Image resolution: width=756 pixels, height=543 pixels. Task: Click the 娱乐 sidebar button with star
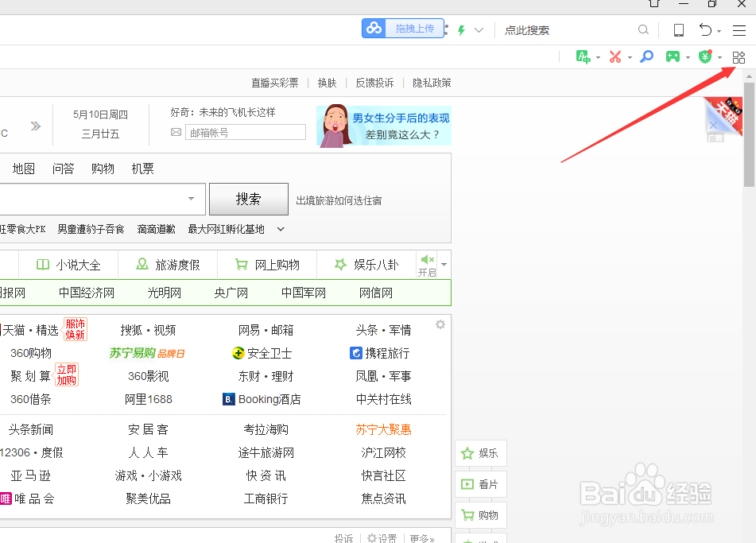pyautogui.click(x=481, y=453)
